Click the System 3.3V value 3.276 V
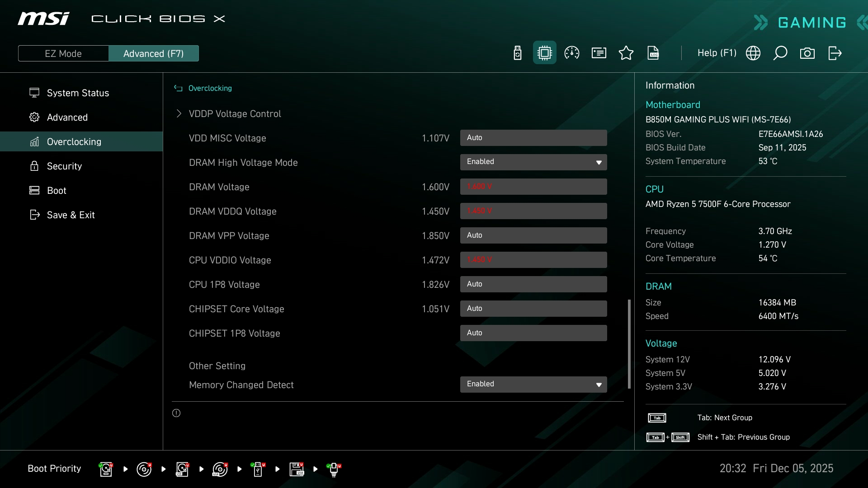This screenshot has width=868, height=488. [772, 387]
